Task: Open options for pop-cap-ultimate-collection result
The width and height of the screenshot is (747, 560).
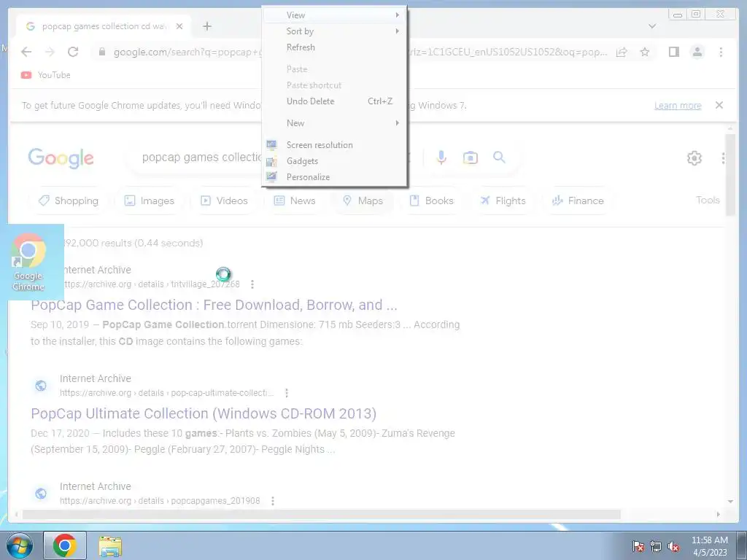Action: tap(286, 393)
